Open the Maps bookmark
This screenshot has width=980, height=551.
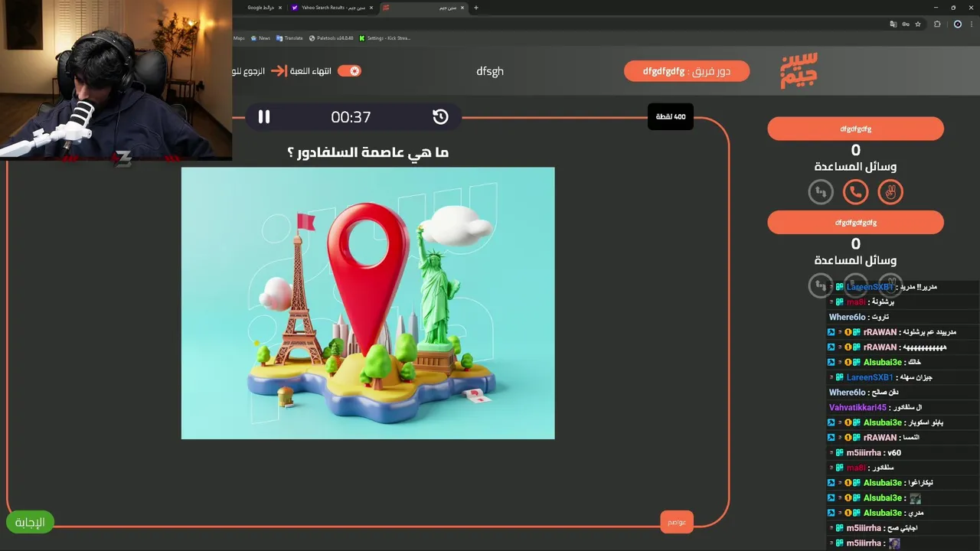pyautogui.click(x=239, y=37)
